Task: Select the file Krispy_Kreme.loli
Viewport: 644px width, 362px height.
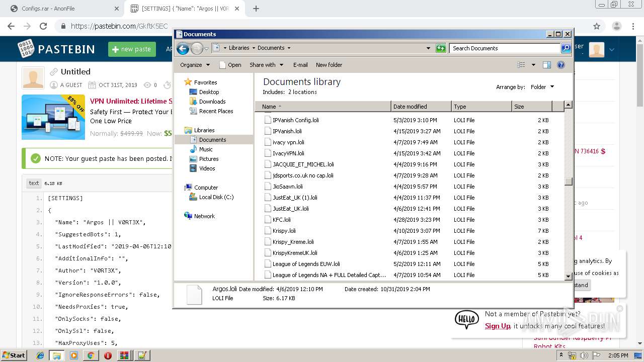Action: (x=293, y=242)
